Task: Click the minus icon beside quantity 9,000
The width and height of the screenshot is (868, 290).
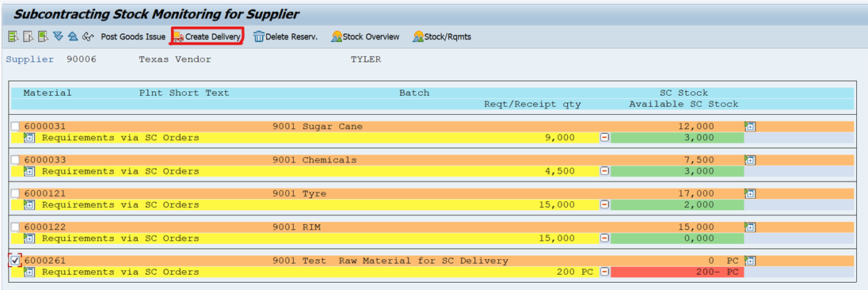Action: [x=604, y=138]
